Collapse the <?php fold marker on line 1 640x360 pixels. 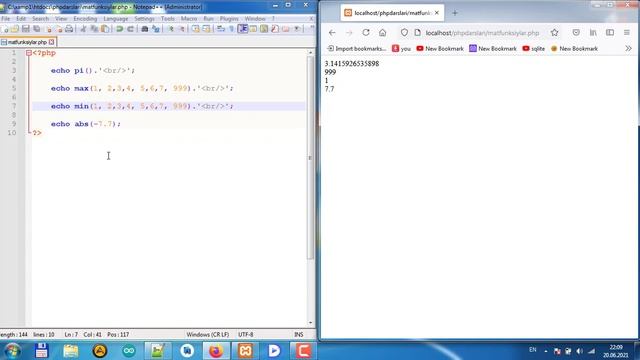(29, 53)
